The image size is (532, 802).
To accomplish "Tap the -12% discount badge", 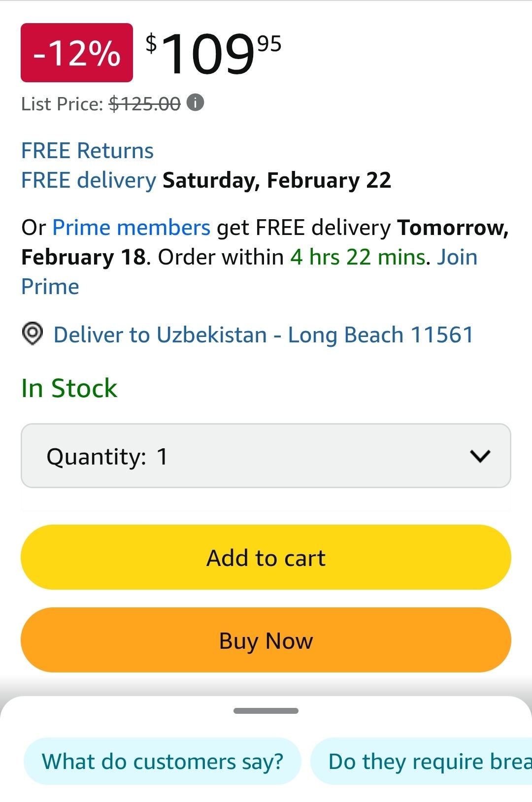I will [x=77, y=53].
